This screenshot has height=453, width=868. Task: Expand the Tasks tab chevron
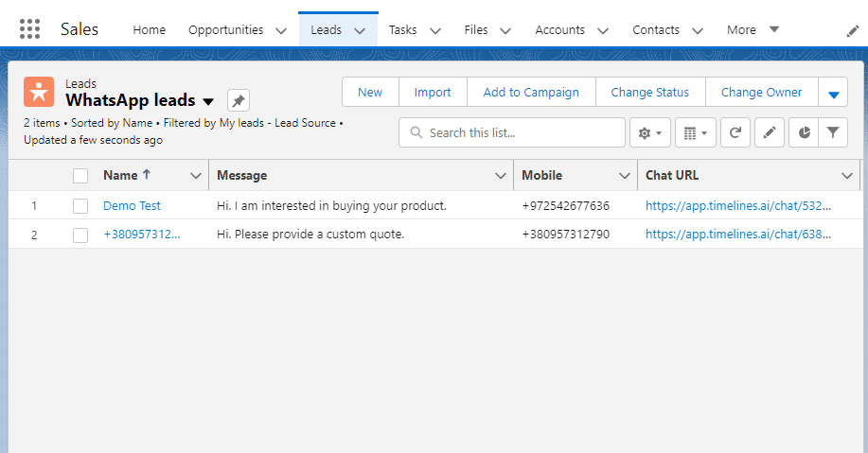pyautogui.click(x=435, y=31)
